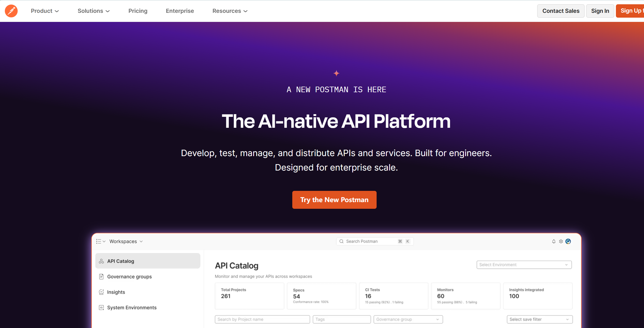Open the settings gear icon

(x=561, y=241)
